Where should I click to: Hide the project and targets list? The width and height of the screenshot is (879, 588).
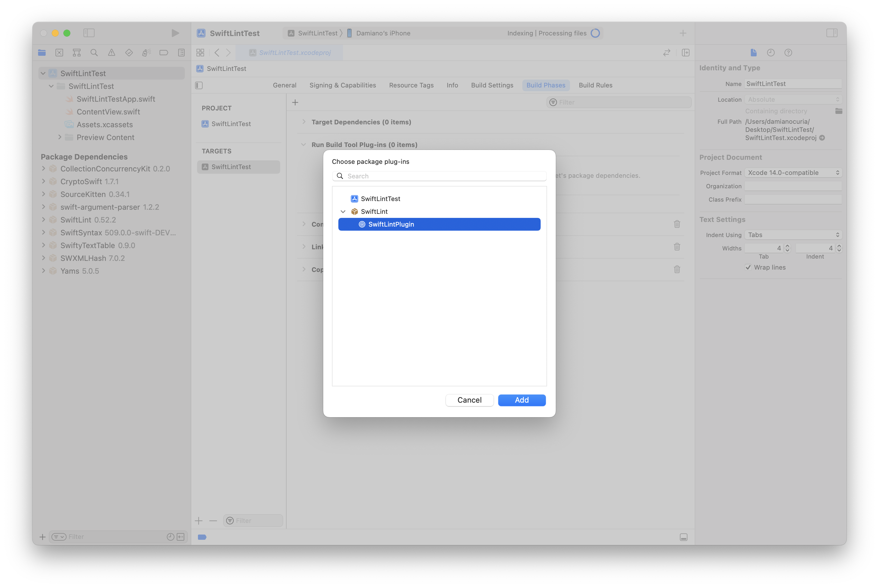point(199,85)
